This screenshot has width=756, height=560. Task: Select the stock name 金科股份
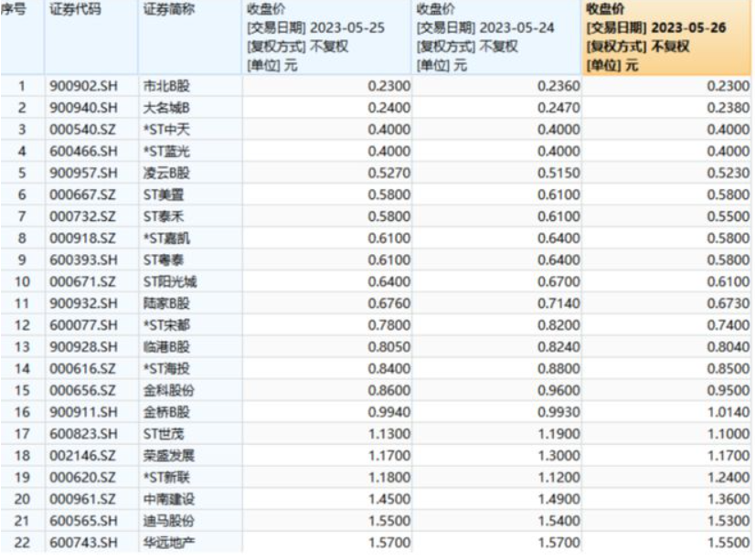169,390
